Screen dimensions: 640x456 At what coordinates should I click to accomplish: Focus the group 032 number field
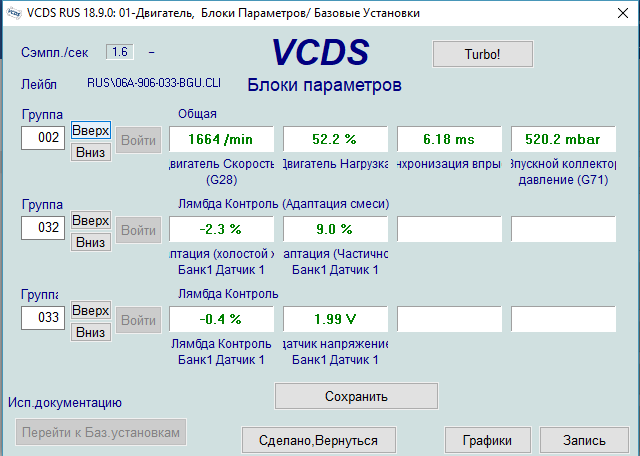[43, 227]
